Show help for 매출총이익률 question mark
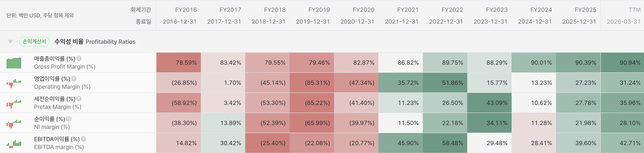The image size is (644, 153). (x=79, y=59)
